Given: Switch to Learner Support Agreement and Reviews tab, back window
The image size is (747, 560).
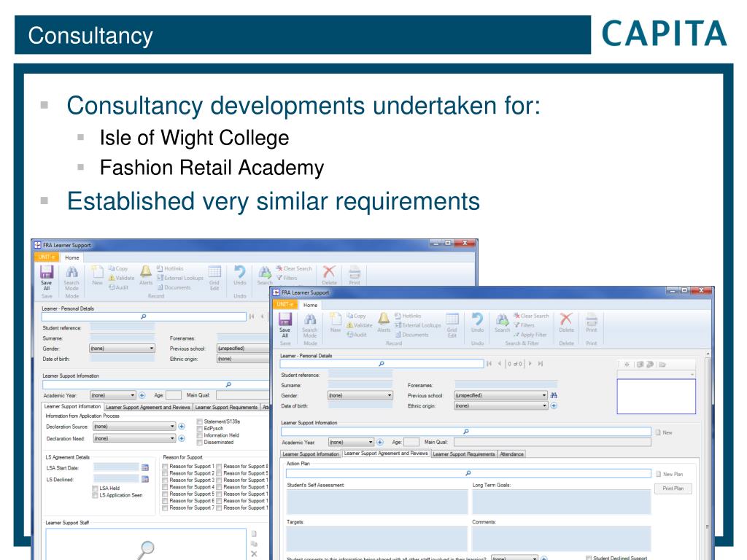Looking at the screenshot, I should [148, 407].
